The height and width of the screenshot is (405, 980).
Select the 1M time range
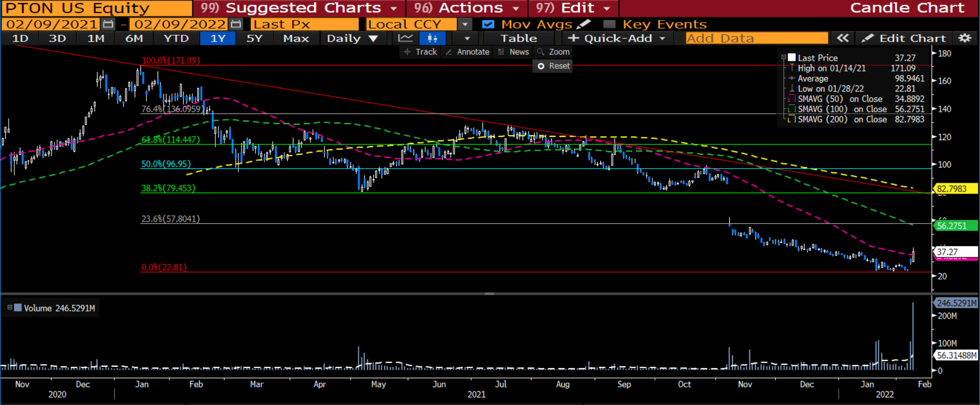pos(96,38)
